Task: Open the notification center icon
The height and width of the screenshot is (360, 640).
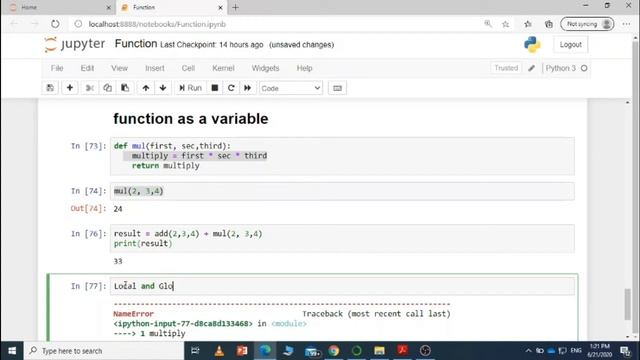Action: 626,351
